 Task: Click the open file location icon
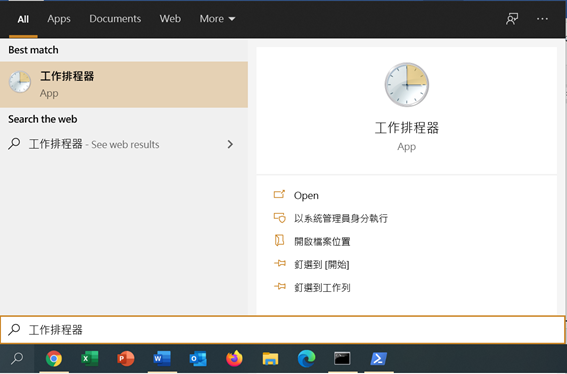279,240
